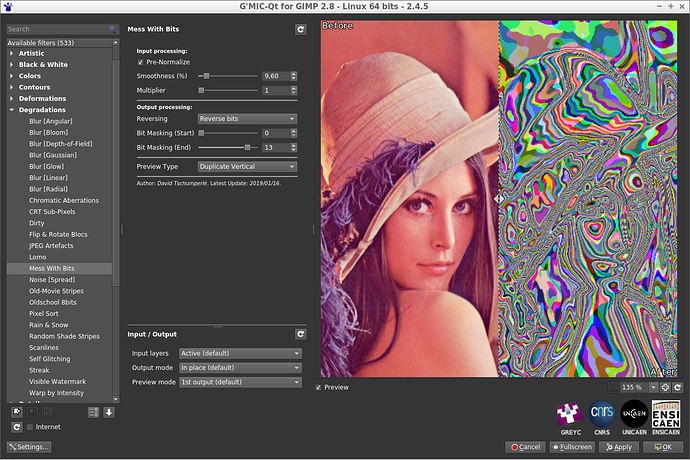Reset Mess With Bits parameters to defaults
690x460 pixels.
pos(301,29)
